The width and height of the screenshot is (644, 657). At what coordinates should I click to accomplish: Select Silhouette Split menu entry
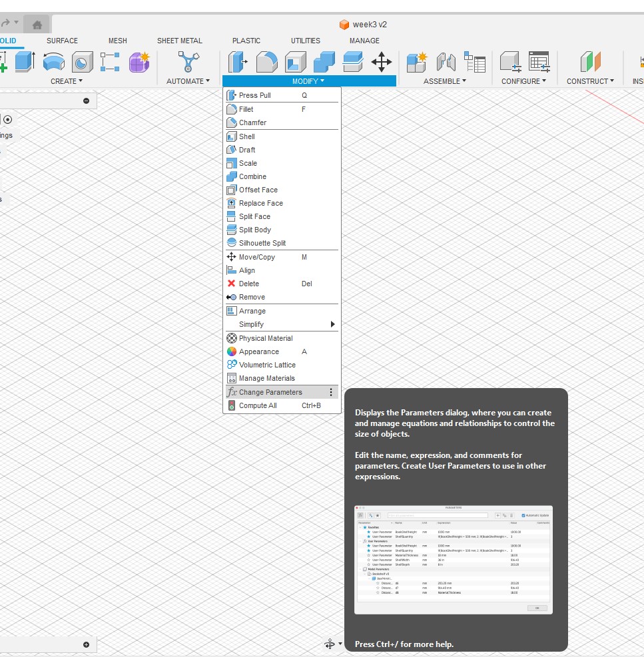(x=282, y=244)
